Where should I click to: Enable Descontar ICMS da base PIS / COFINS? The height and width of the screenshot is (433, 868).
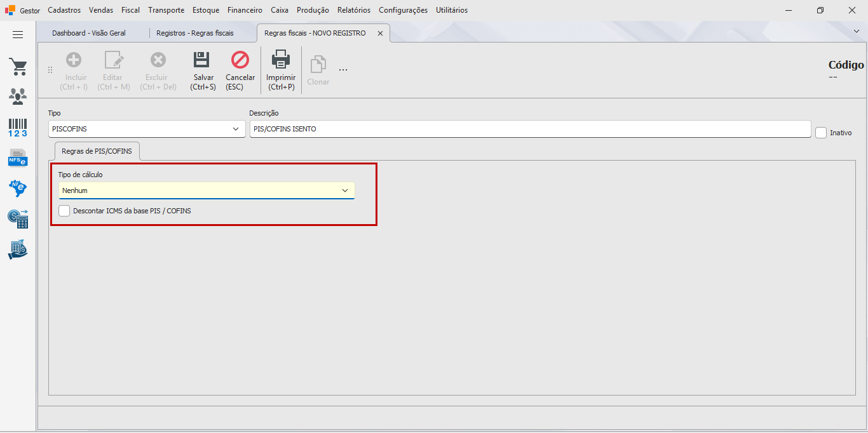(x=64, y=211)
